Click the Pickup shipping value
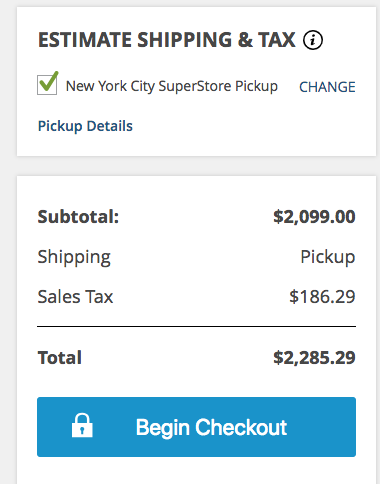Viewport: 380px width, 484px height. pyautogui.click(x=328, y=257)
